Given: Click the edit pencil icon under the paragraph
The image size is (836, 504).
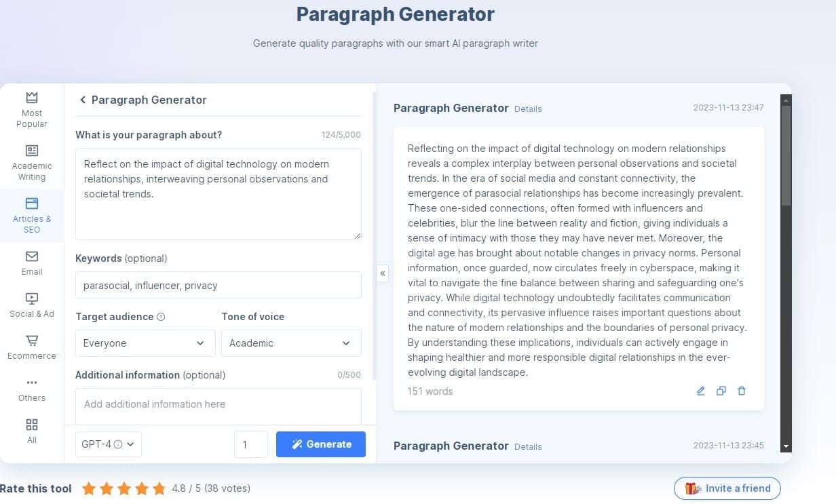Looking at the screenshot, I should 701,391.
